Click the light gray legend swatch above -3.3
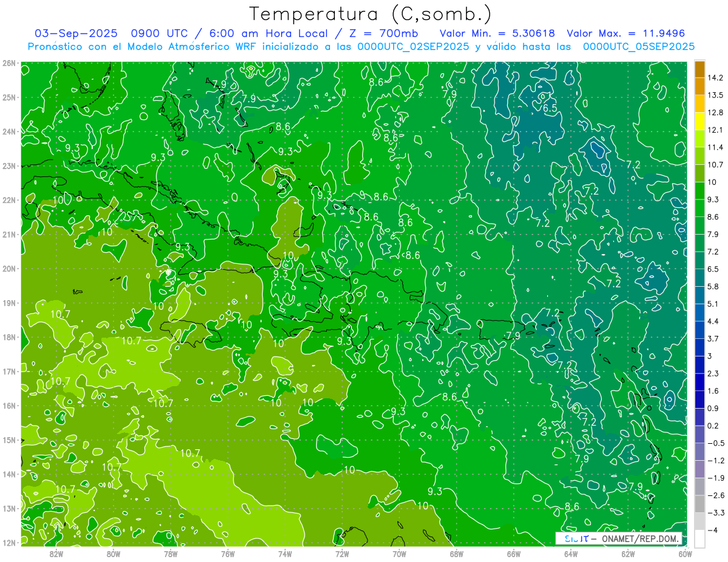Viewport: 728px width, 562px height. (x=699, y=504)
